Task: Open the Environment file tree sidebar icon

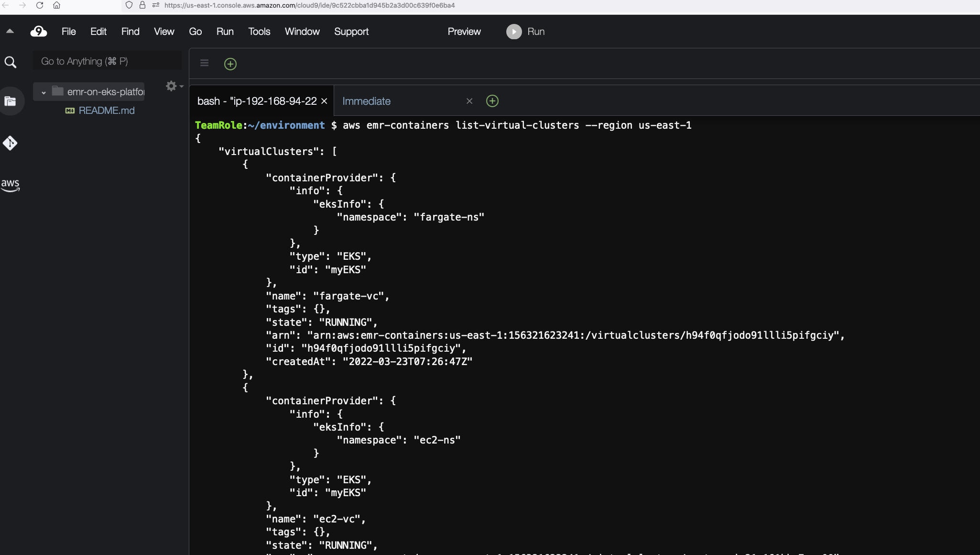Action: click(x=10, y=101)
